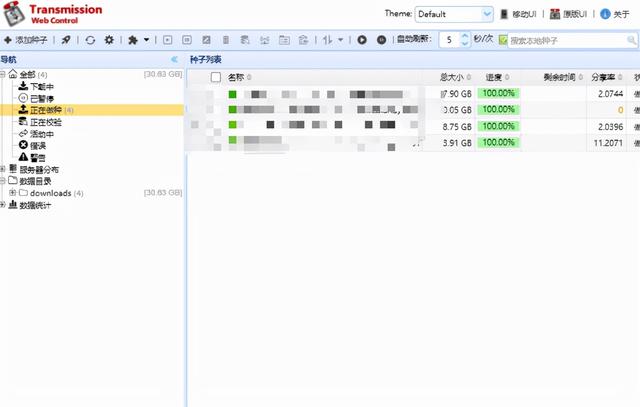Expand the downloads folder node
Screen dimensions: 640x407
click(13, 192)
